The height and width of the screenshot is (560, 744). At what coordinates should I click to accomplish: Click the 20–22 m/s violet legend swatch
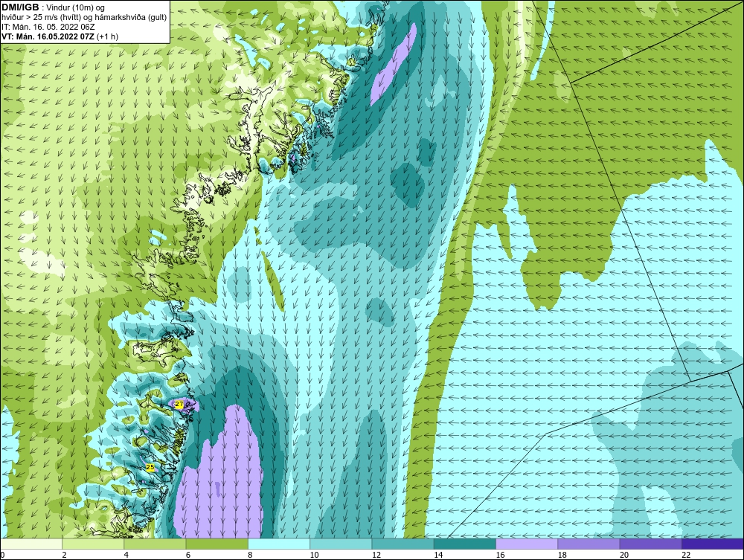pos(650,544)
